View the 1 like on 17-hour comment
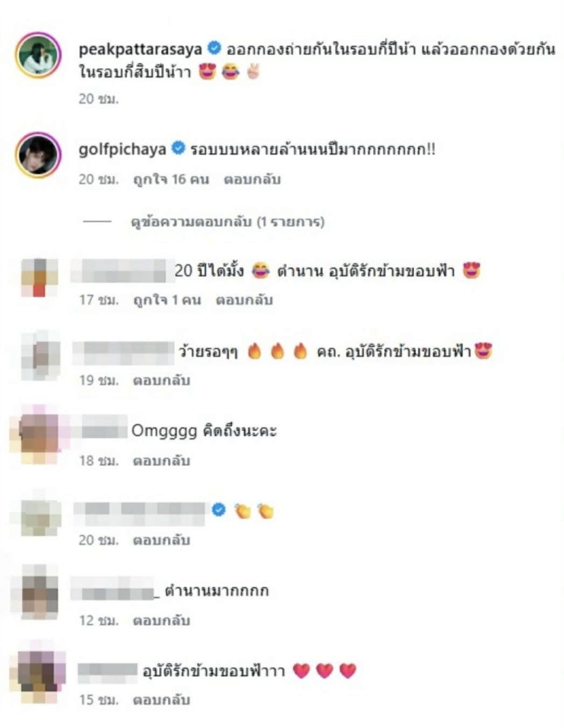564x728 pixels. (x=167, y=300)
